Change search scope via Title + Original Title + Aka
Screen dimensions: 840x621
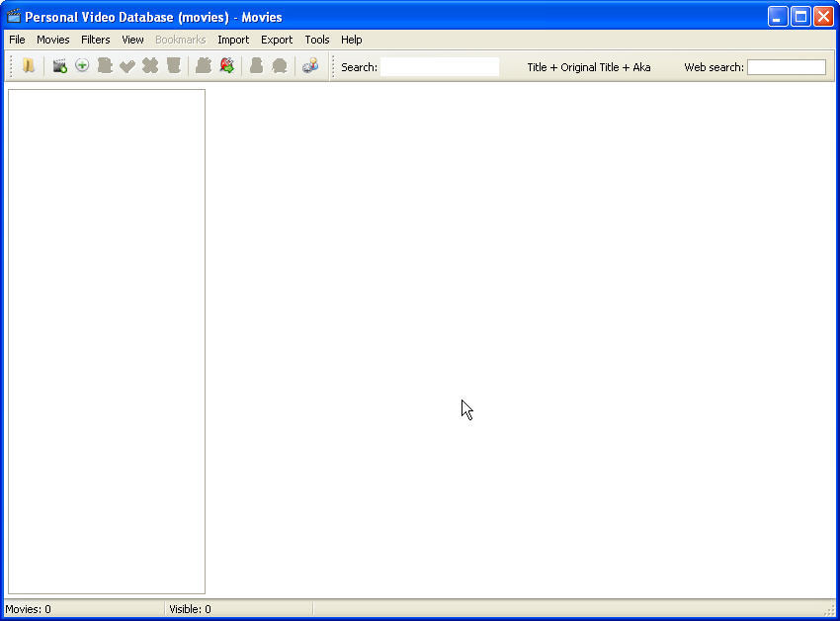coord(589,66)
